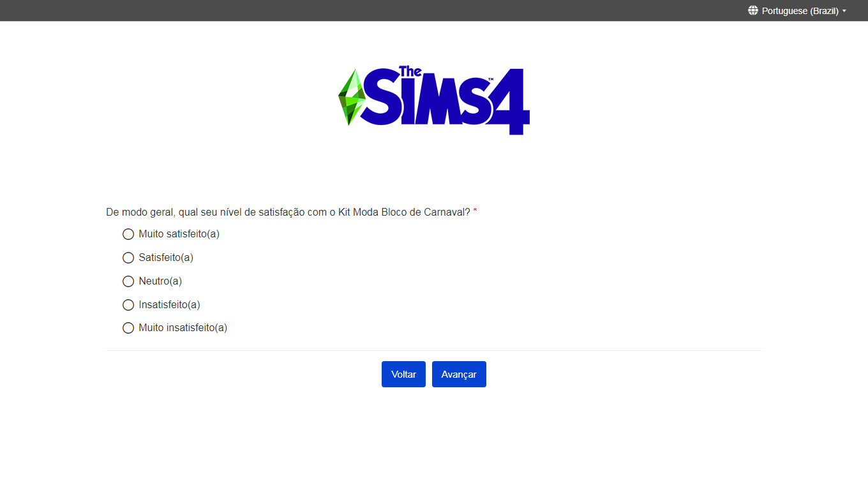Click the Insatisfeito(a) text label

pos(169,305)
